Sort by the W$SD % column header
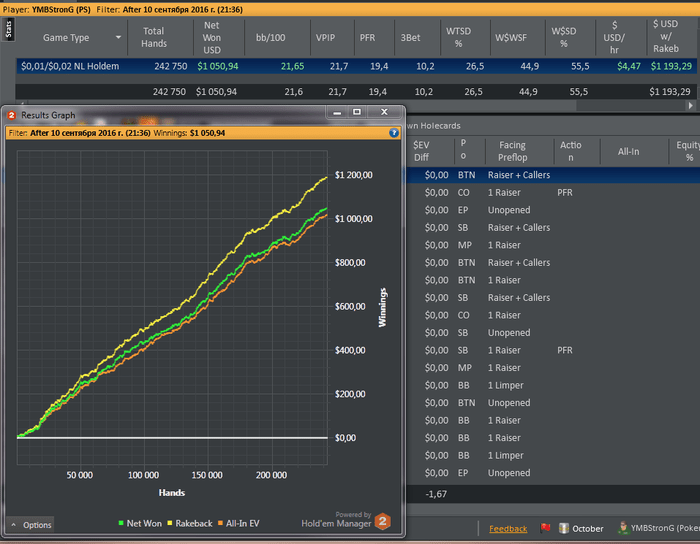Screen dimensions: 700x544 click(x=564, y=38)
